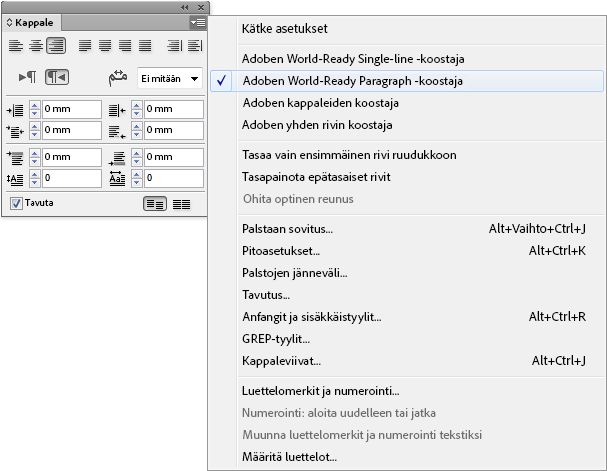Image resolution: width=607 pixels, height=471 pixels.
Task: Click the Kashida insertion icon
Action: click(118, 78)
